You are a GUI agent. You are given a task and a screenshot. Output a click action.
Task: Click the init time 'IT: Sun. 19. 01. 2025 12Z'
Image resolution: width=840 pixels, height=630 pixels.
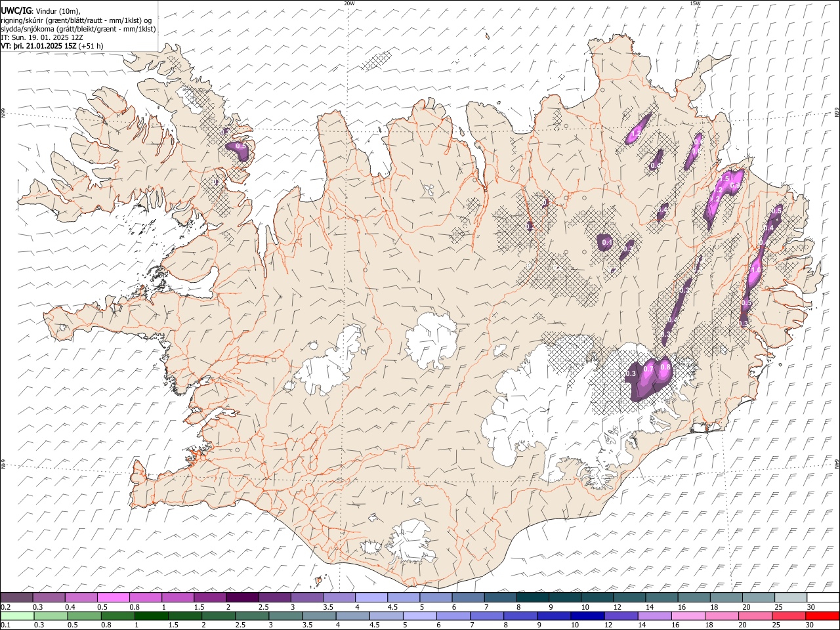tap(42, 37)
